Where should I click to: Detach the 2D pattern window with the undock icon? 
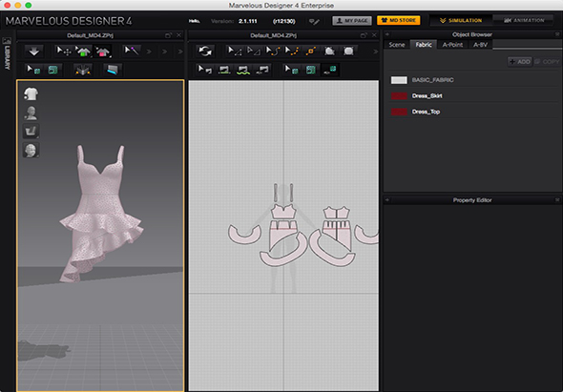364,35
